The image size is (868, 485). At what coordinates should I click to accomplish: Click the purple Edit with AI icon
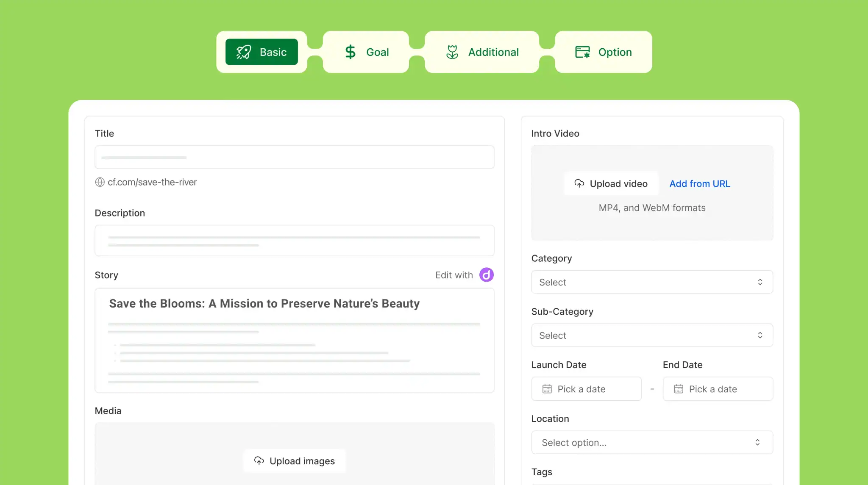[486, 275]
